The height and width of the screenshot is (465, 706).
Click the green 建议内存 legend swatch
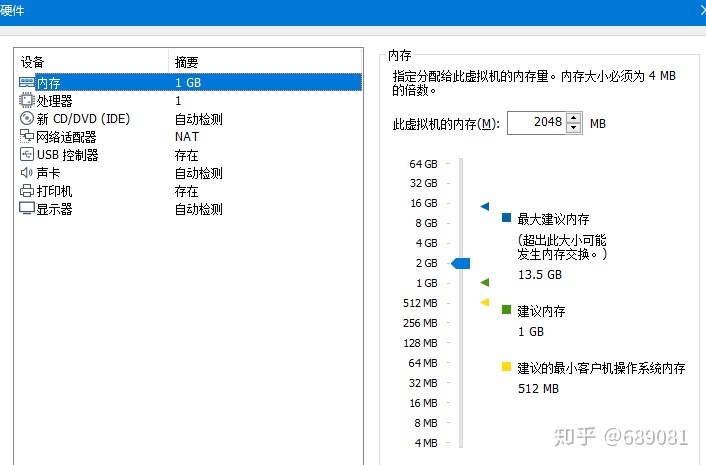point(507,310)
